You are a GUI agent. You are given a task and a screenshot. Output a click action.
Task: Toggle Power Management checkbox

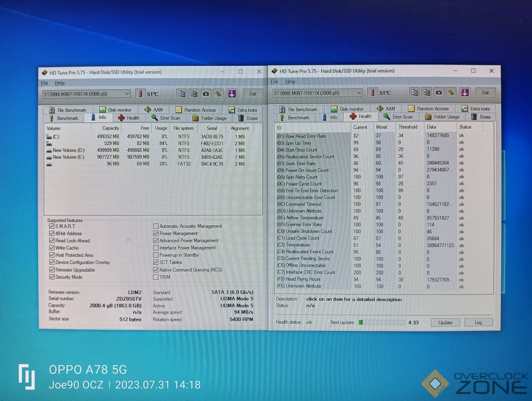click(x=156, y=233)
